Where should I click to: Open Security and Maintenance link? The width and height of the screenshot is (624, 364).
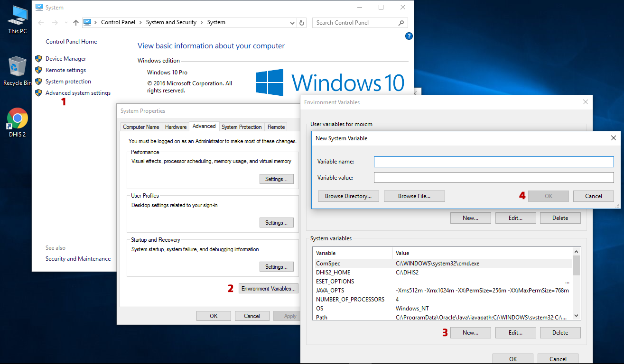78,259
